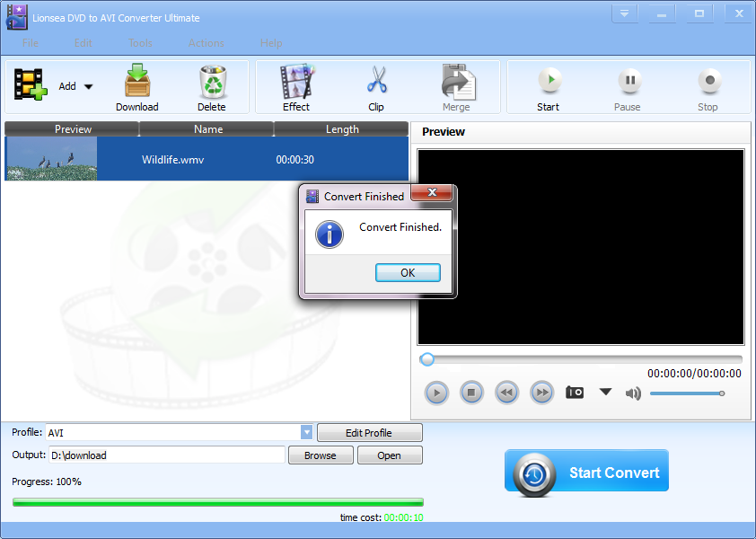
Task: Open the Profile AVI dropdown
Action: point(307,432)
